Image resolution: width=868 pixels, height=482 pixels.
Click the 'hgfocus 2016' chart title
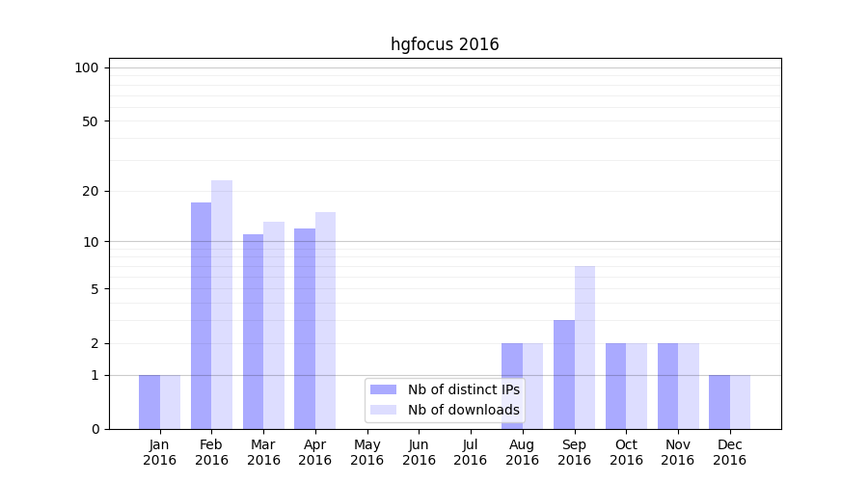[x=445, y=44]
